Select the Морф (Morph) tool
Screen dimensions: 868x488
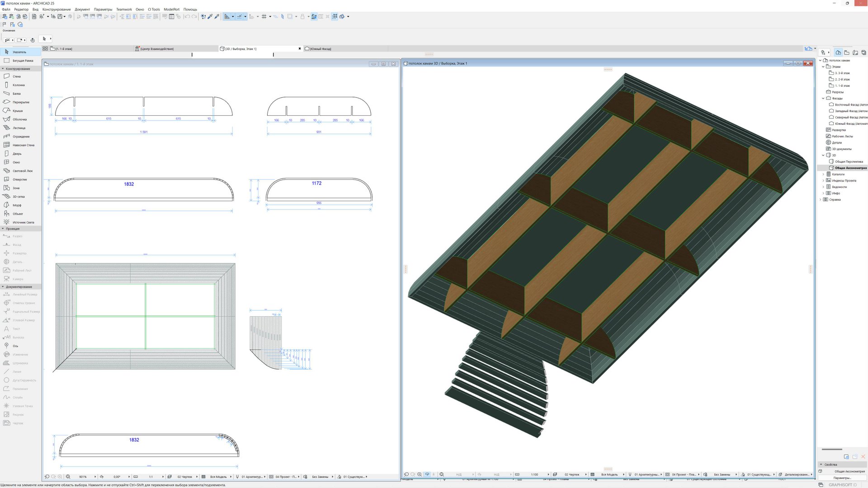click(x=18, y=205)
